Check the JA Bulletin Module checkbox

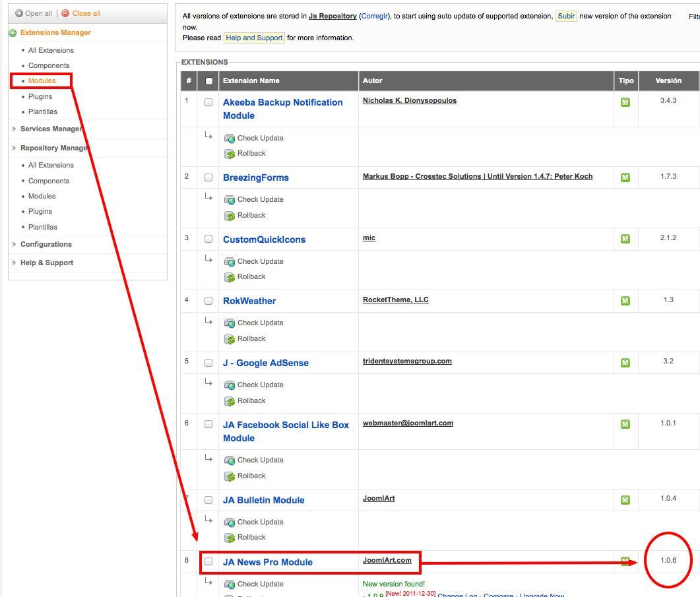point(208,500)
